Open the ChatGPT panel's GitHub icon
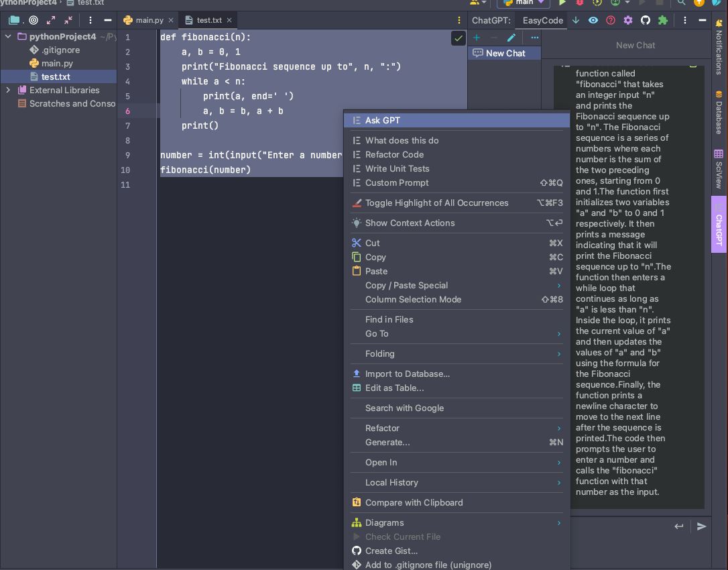The image size is (728, 570). click(646, 20)
